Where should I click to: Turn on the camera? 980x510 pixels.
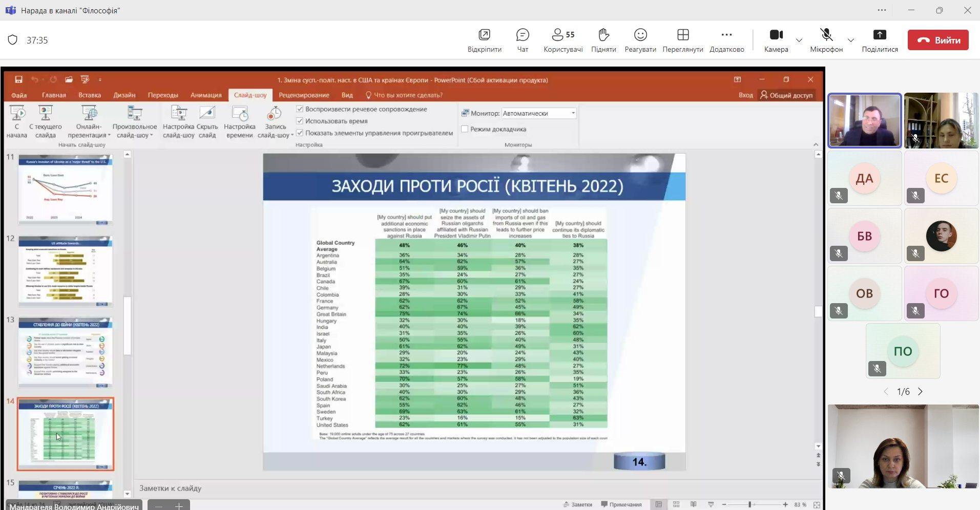(x=776, y=40)
